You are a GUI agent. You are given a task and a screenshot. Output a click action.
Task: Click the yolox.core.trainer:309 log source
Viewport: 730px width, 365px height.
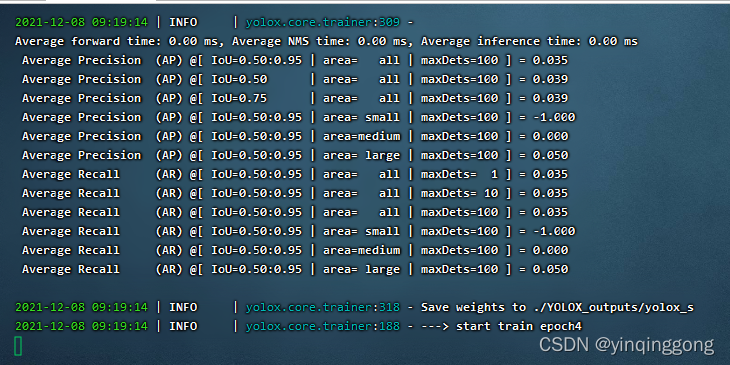tap(323, 22)
